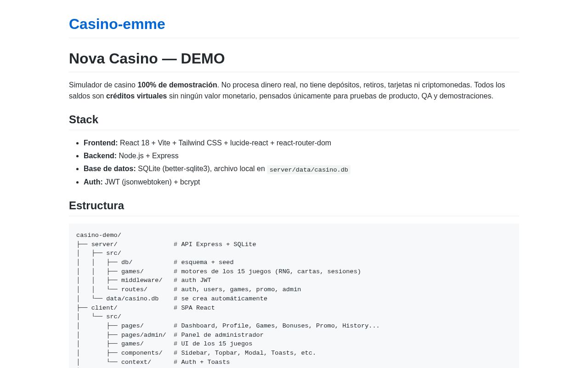This screenshot has height=368, width=588.
Task: Click 'JWT (jsonwebtoken) + bcrypt' text
Action: pyautogui.click(x=153, y=182)
